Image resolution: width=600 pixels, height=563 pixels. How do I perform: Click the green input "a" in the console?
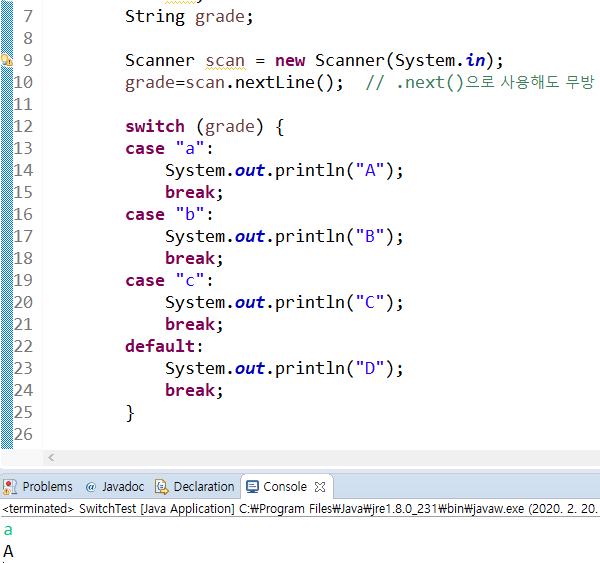[x=8, y=530]
